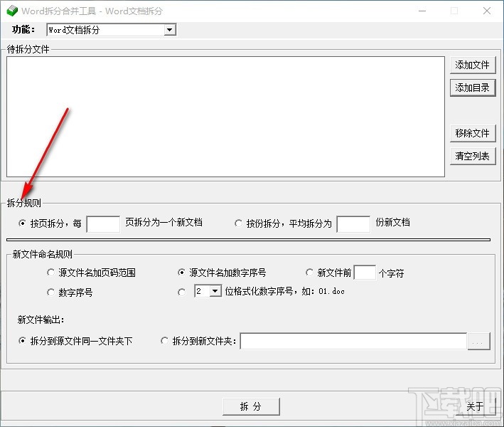Minimize the Word拆分合并工具 window
504x427 pixels.
422,11
